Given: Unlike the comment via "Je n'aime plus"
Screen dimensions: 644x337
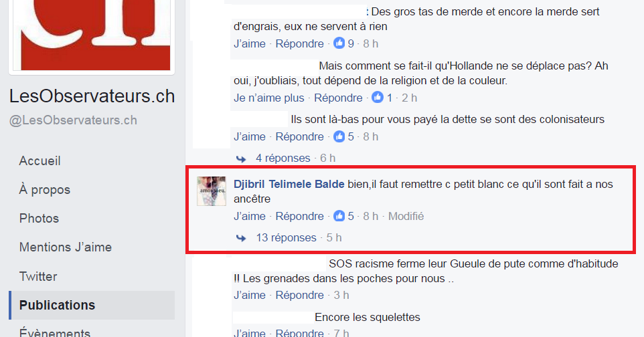Looking at the screenshot, I should click(x=269, y=98).
